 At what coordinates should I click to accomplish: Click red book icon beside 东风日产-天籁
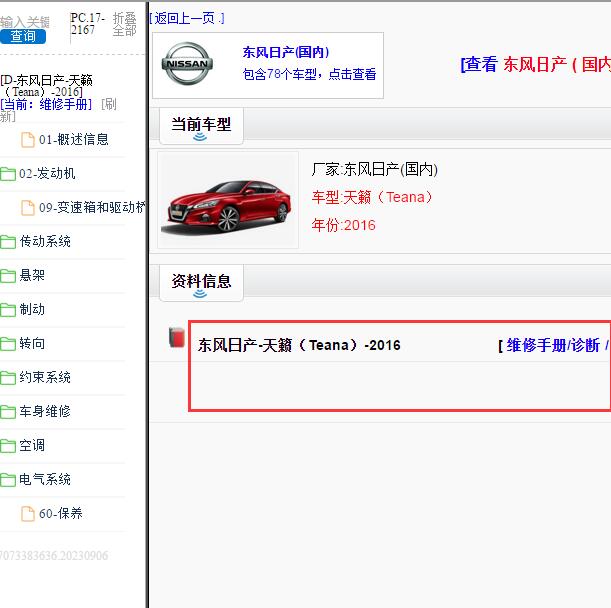(177, 338)
